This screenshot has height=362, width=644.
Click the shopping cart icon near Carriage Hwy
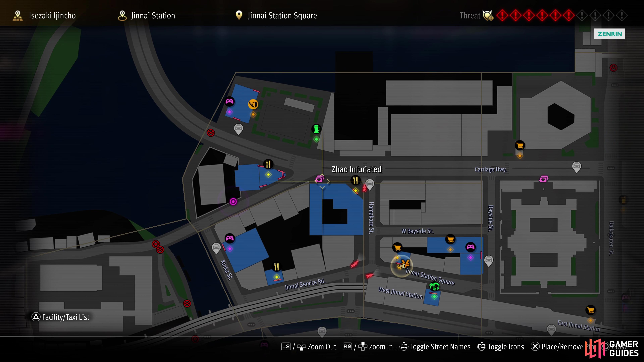[520, 145]
